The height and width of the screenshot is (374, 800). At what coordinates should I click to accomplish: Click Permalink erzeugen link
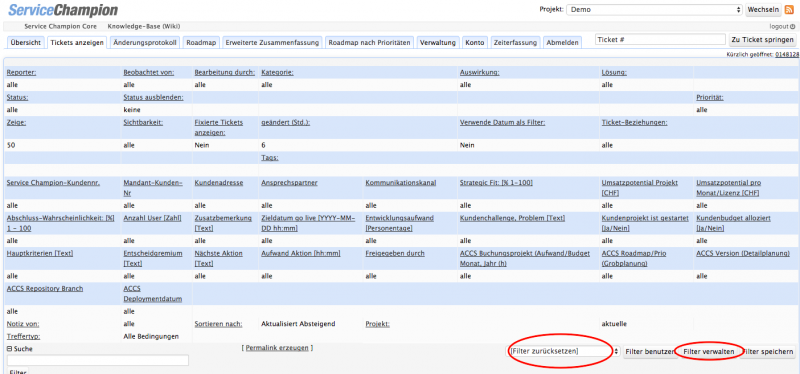click(277, 347)
